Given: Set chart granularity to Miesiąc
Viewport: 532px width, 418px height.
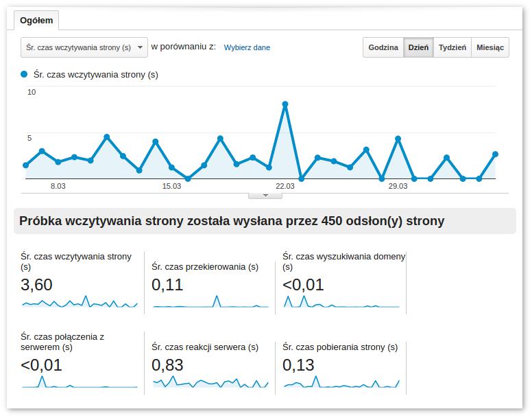Looking at the screenshot, I should (489, 47).
